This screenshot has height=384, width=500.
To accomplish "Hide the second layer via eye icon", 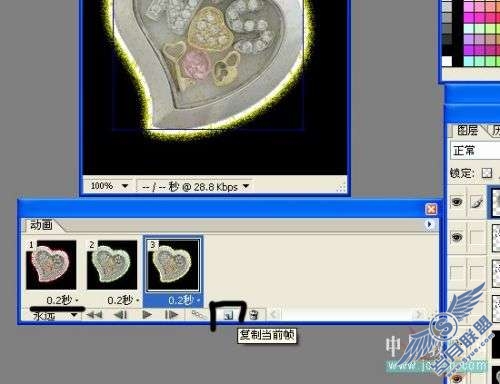I will pyautogui.click(x=457, y=237).
